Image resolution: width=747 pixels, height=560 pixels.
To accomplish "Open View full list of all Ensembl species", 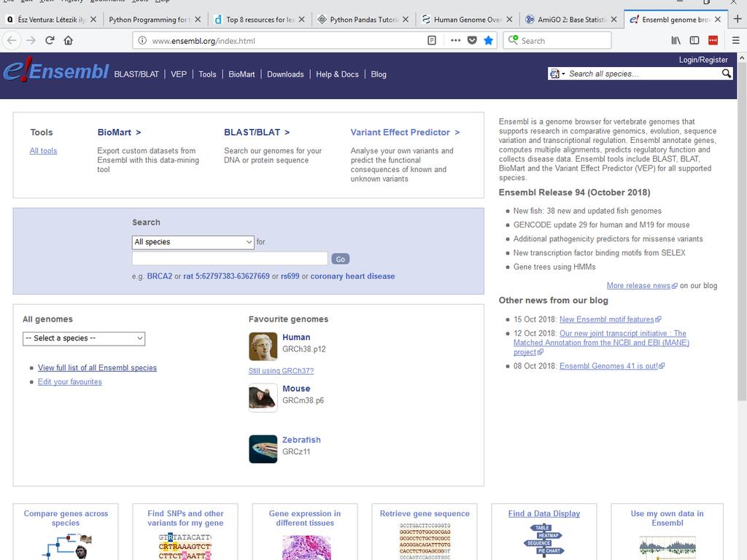I will (x=97, y=367).
